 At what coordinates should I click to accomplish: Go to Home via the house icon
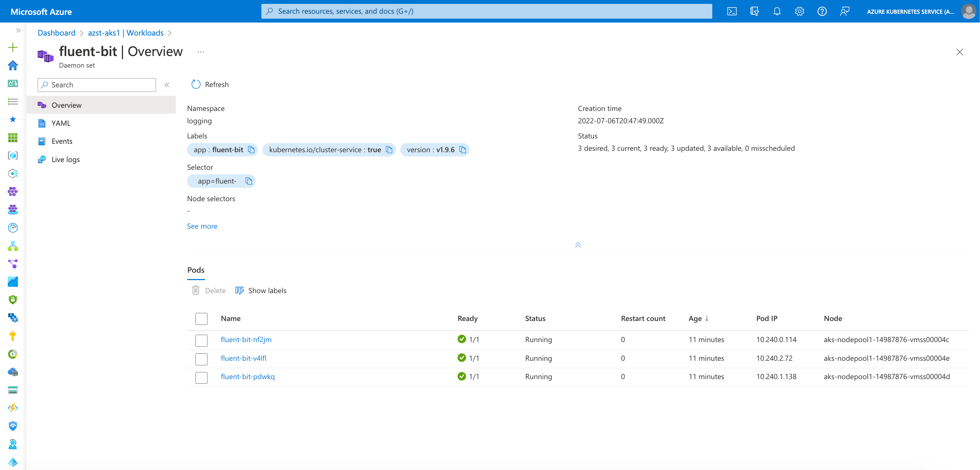point(13,66)
